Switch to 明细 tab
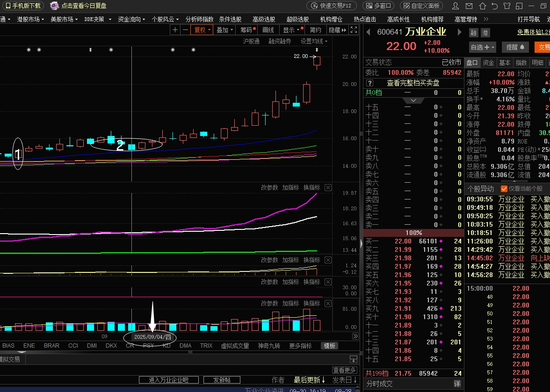The width and height of the screenshot is (550, 392). pyautogui.click(x=537, y=63)
